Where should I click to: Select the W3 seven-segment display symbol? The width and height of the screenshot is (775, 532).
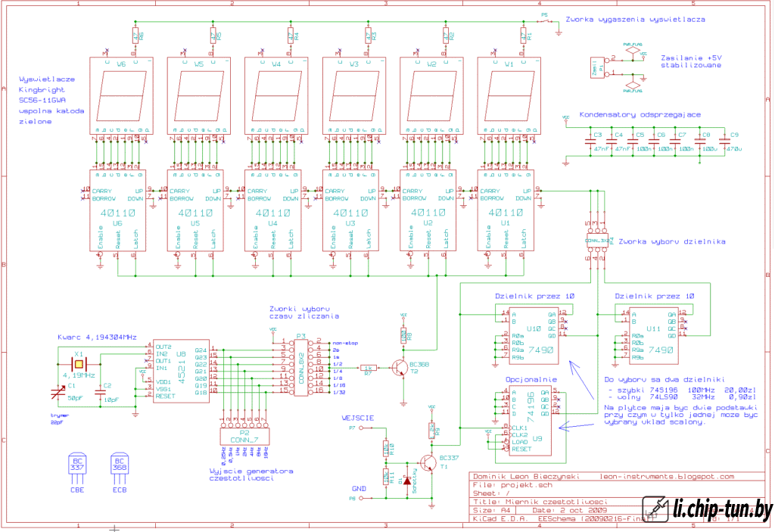[354, 95]
